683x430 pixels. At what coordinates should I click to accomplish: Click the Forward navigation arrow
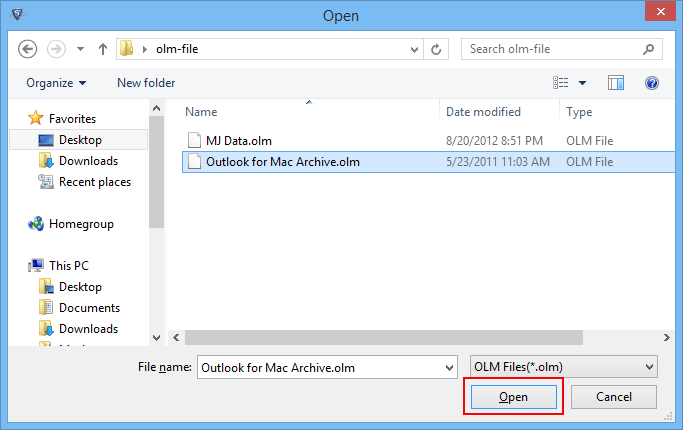click(56, 49)
